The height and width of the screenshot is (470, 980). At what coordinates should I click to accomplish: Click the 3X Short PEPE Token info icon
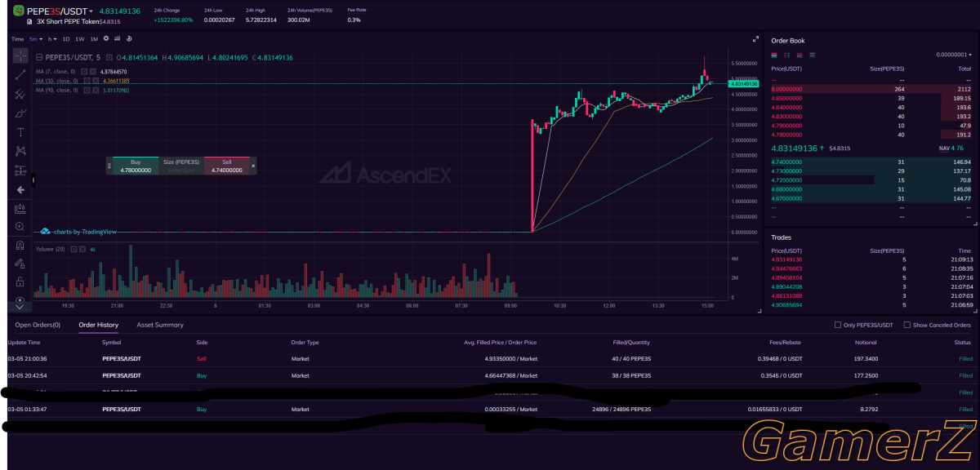[31, 22]
